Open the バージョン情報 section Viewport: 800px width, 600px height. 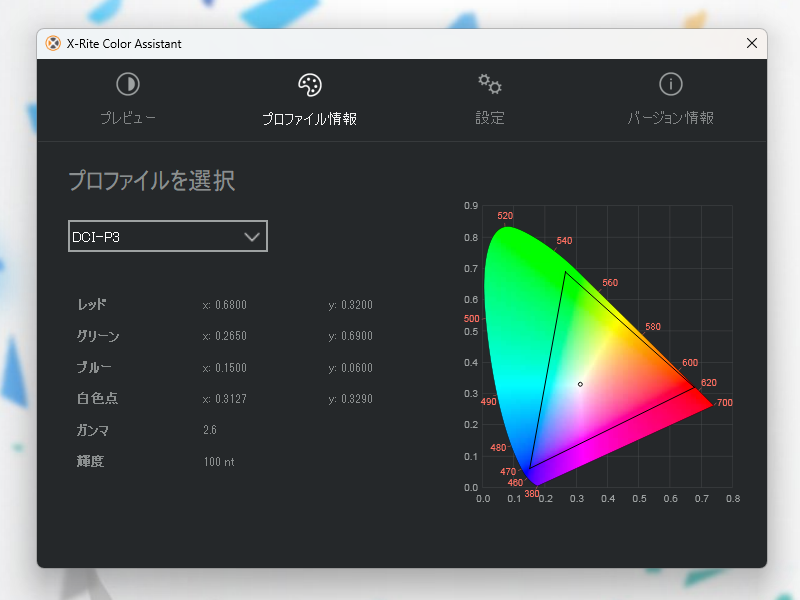pos(670,100)
